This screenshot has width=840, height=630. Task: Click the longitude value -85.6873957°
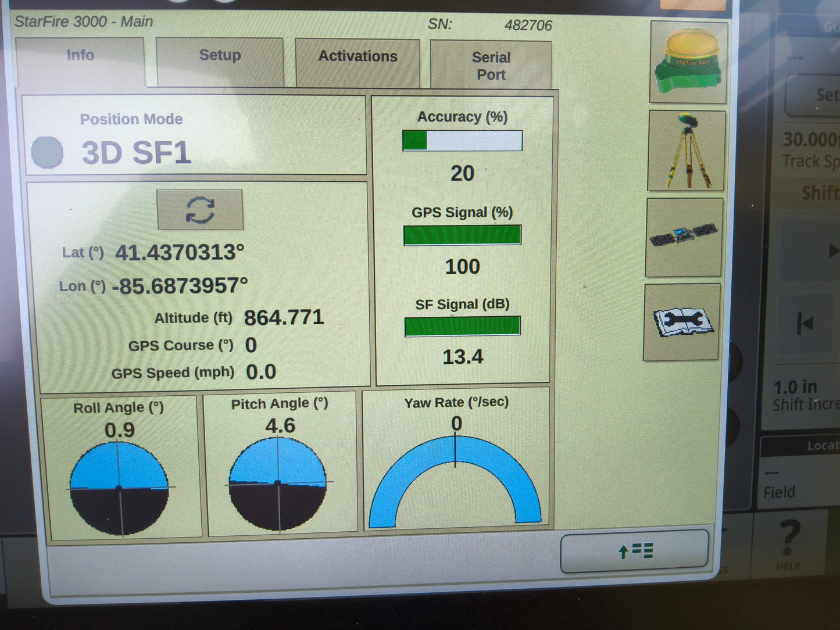180,285
